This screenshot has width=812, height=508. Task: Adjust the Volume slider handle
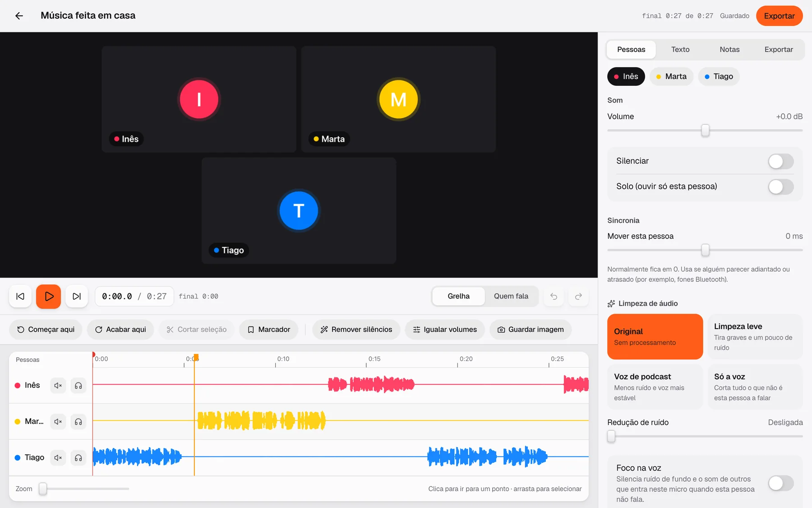coord(705,130)
